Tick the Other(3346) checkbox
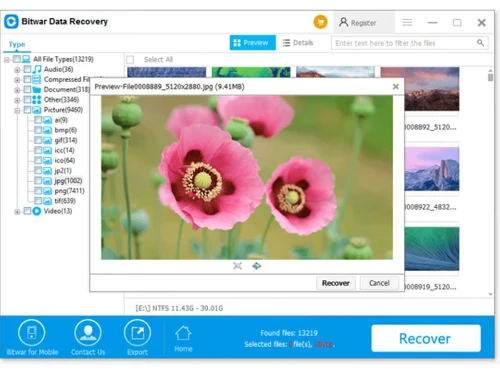 pos(27,100)
